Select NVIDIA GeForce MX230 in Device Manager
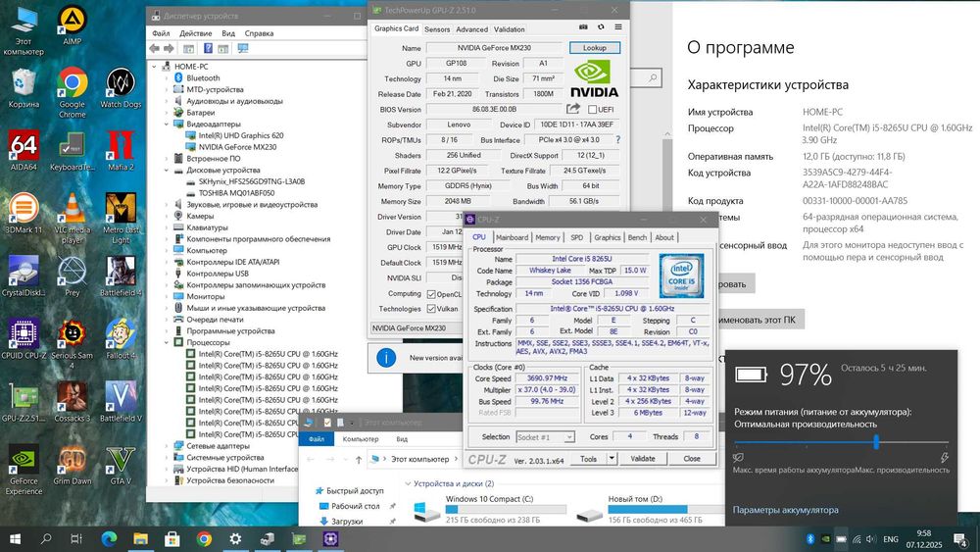Image resolution: width=980 pixels, height=552 pixels. (x=237, y=147)
